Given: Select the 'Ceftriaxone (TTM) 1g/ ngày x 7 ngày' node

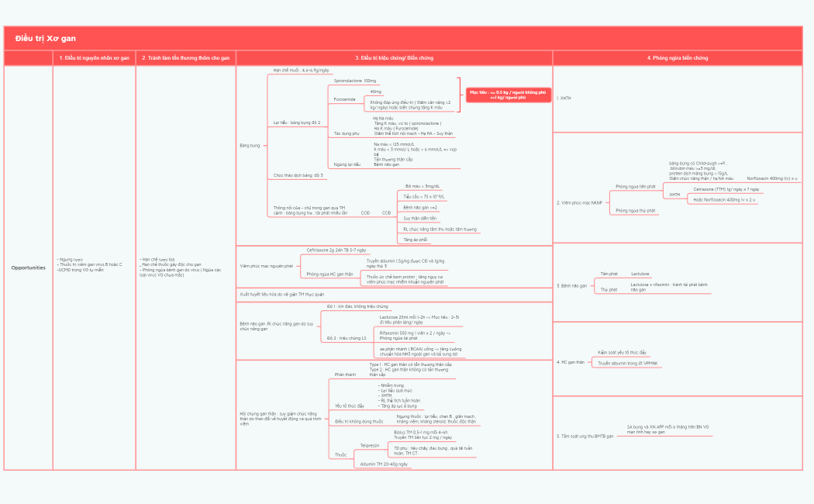Looking at the screenshot, I should tap(726, 189).
